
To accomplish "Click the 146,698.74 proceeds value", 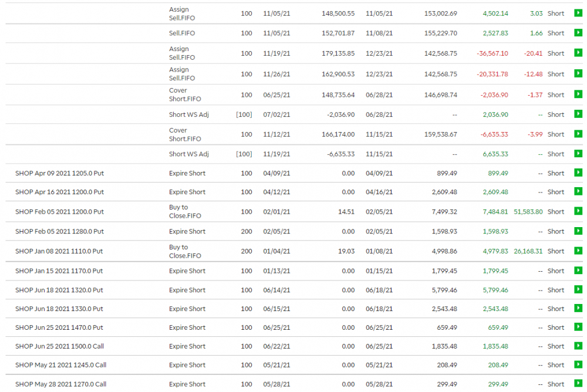I will click(x=441, y=95).
